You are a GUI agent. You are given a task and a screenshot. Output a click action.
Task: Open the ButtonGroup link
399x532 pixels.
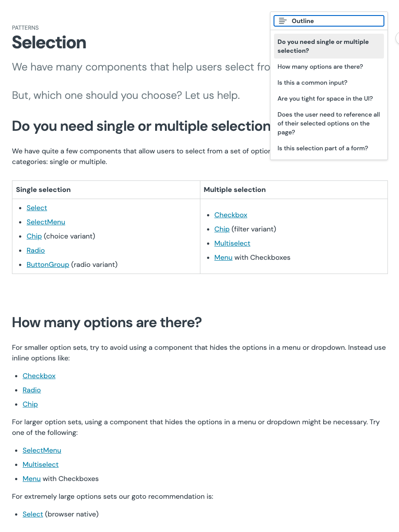pyautogui.click(x=48, y=265)
